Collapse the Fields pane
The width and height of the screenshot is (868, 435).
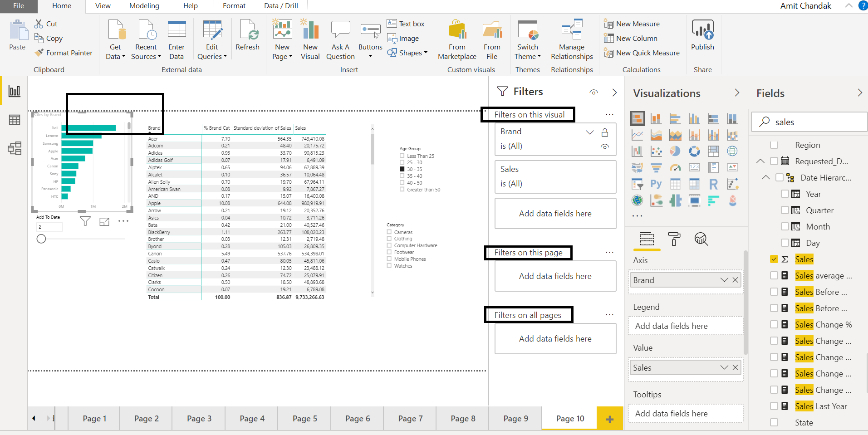[860, 93]
